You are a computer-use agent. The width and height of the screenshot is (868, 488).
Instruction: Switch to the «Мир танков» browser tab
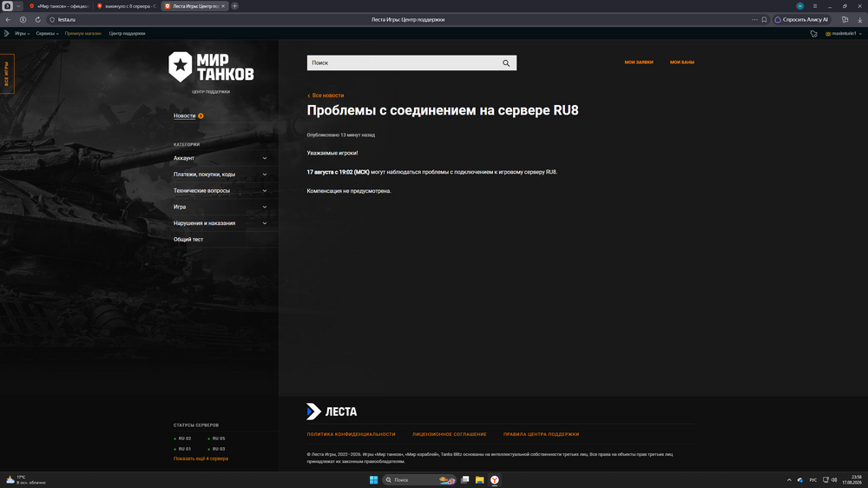point(60,6)
